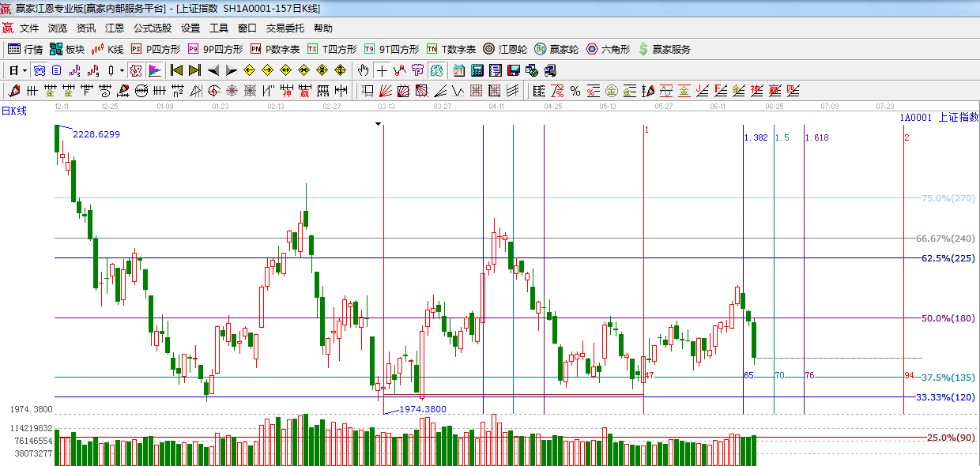Screen dimensions: 980x466
Task: Click the 行情 quotes button
Action: [25, 49]
